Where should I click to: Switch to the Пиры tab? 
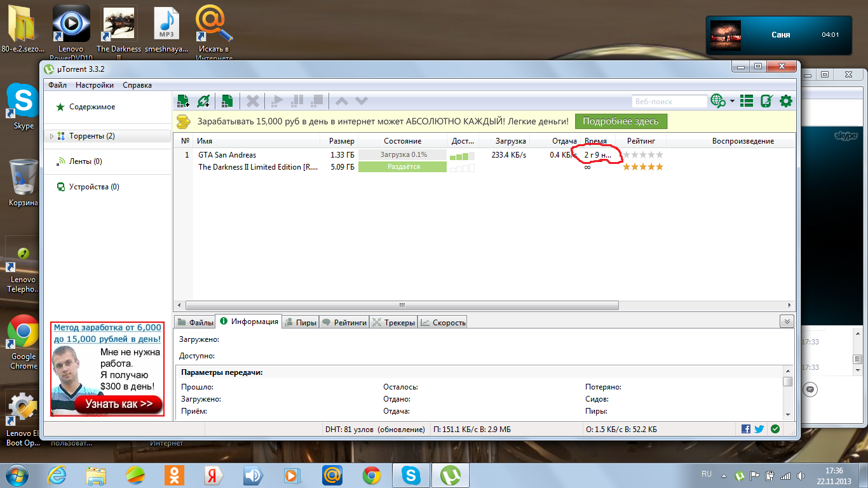[300, 322]
